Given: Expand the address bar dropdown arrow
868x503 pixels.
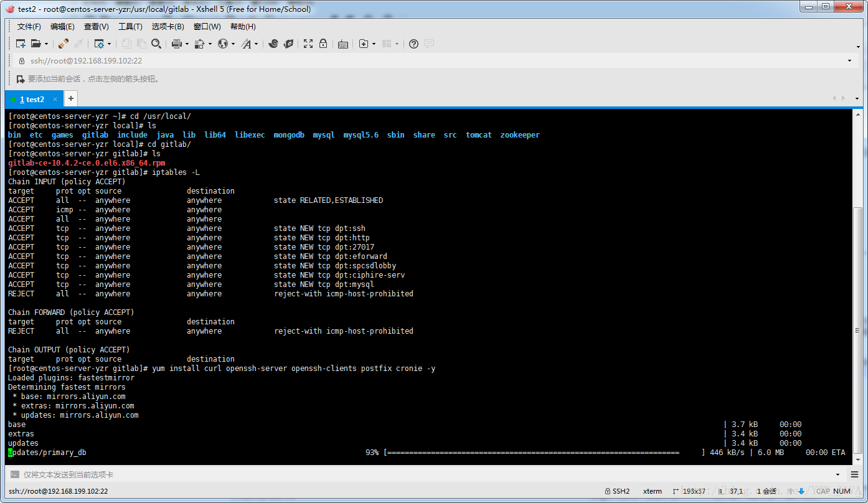Looking at the screenshot, I should click(x=849, y=61).
